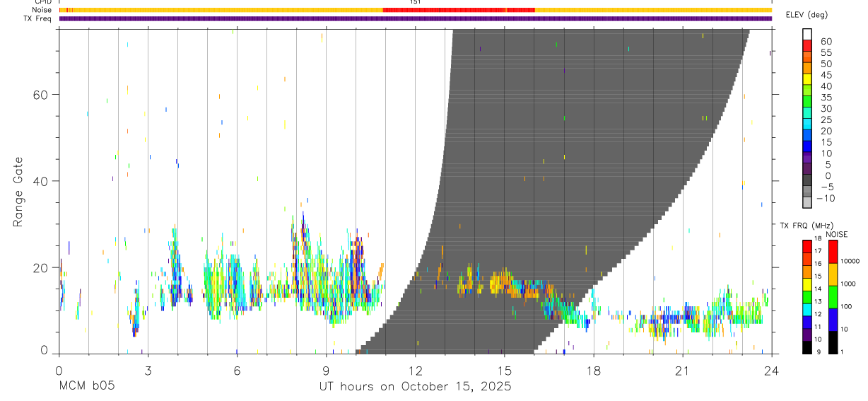Click the white top swatch of ELEV colorbar
Viewport: 868px width, 401px height.
coord(807,34)
